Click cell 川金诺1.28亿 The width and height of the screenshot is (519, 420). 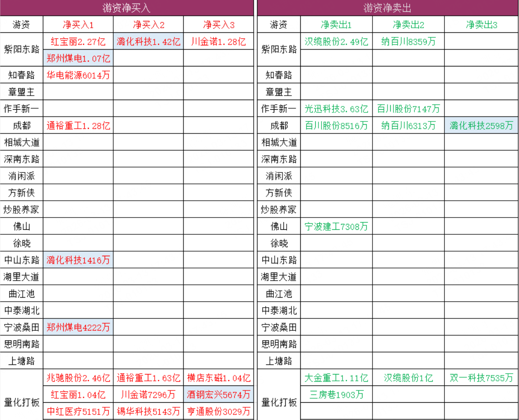pos(218,41)
